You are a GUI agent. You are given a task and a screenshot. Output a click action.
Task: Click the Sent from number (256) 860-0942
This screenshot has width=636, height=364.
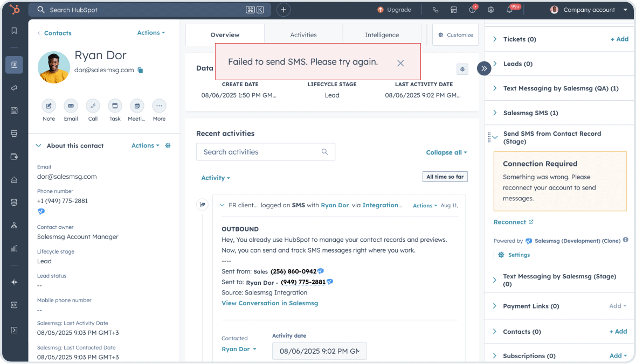[x=293, y=271]
